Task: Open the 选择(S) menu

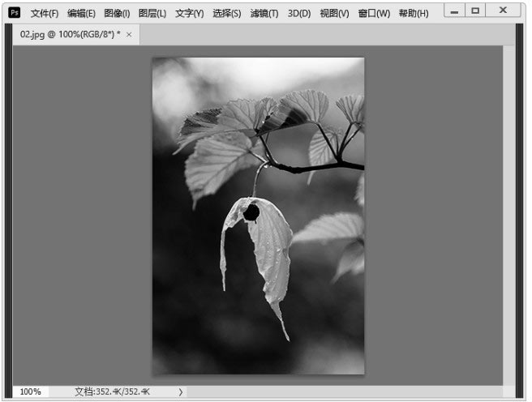Action: (226, 14)
